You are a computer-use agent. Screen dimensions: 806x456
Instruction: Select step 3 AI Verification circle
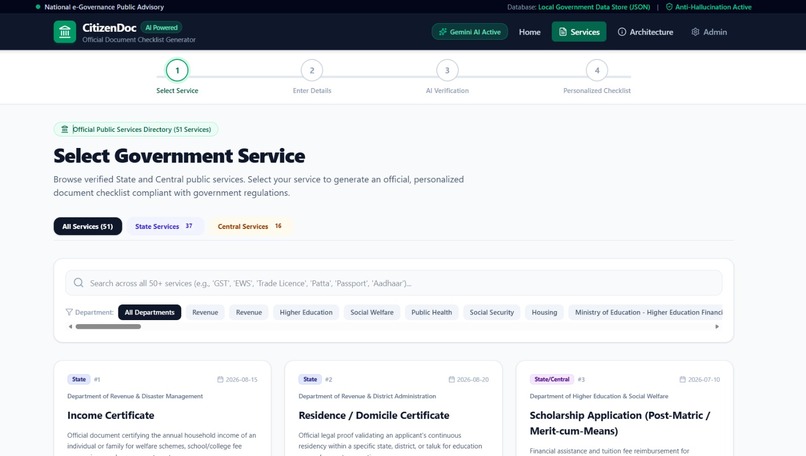[447, 70]
